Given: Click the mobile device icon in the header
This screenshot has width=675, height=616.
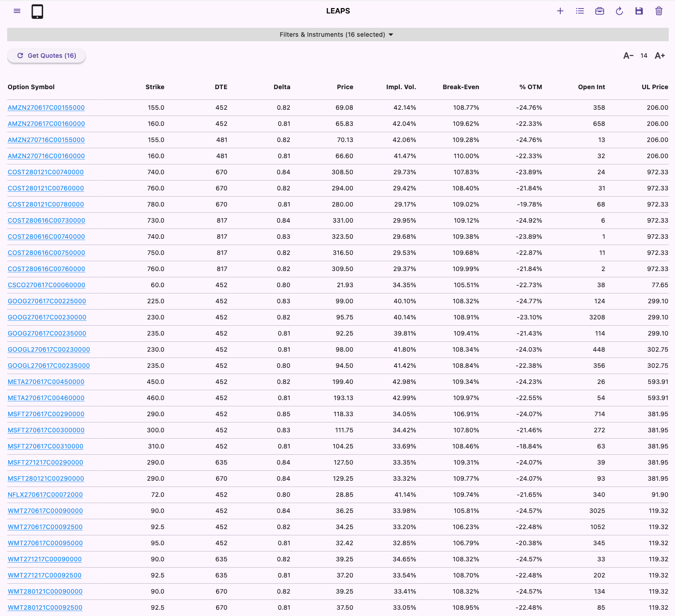Looking at the screenshot, I should click(x=37, y=11).
